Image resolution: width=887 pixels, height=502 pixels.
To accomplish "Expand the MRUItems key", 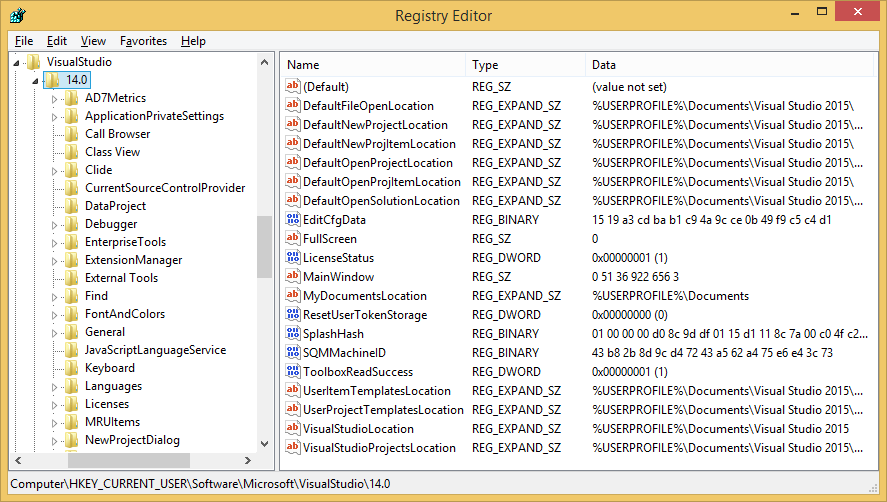I will [54, 423].
